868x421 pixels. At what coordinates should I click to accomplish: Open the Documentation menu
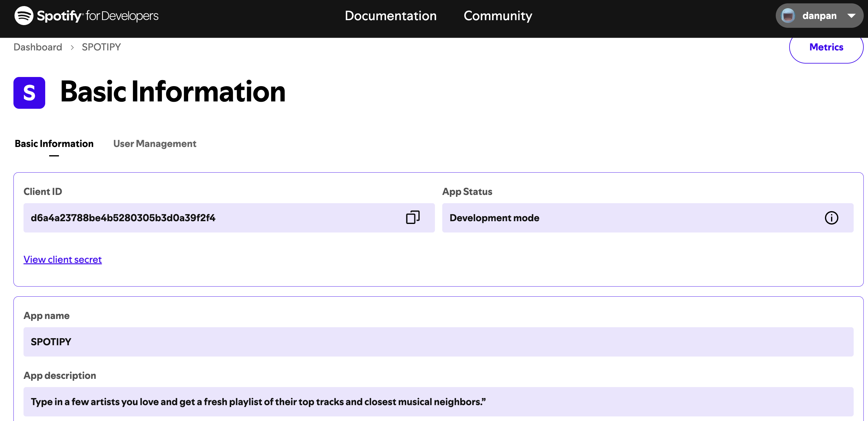click(390, 16)
